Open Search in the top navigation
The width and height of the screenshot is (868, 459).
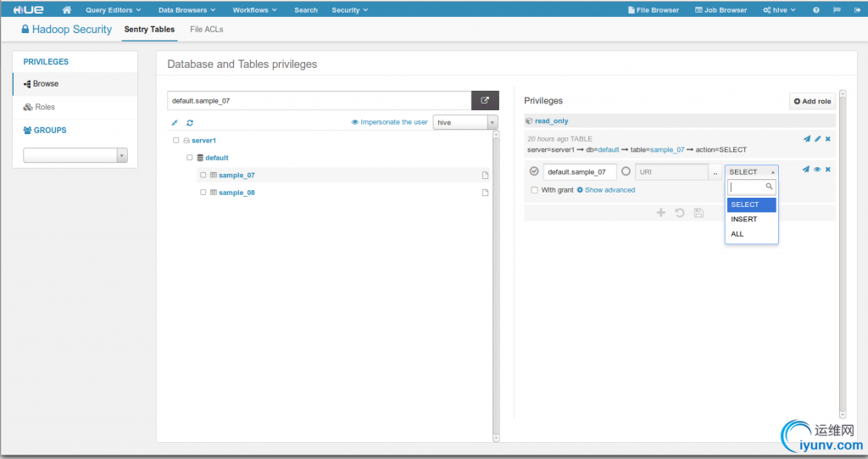click(x=305, y=10)
